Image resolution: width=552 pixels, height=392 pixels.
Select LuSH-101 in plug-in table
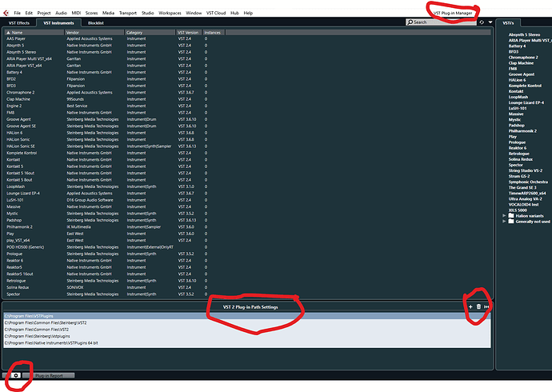[x=14, y=200]
